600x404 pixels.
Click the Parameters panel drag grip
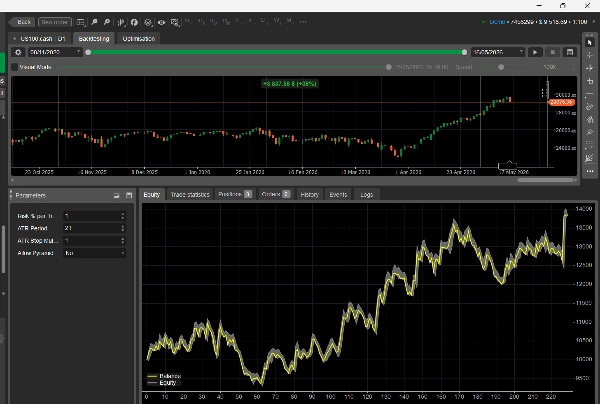click(11, 195)
